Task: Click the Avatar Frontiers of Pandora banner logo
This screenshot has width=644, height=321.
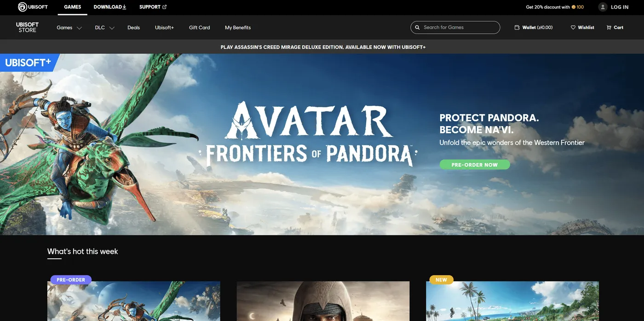Action: [x=308, y=134]
